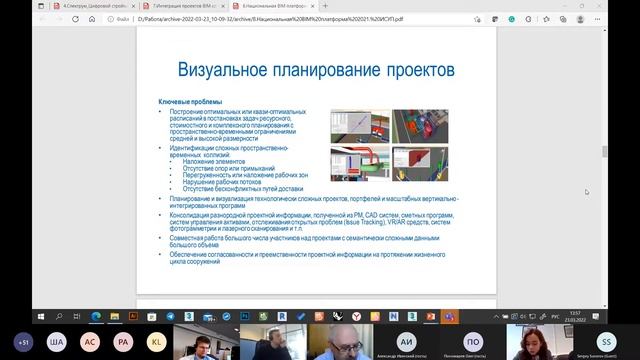Click the bottom-right slide image
The width and height of the screenshot is (640, 360).
420,164
